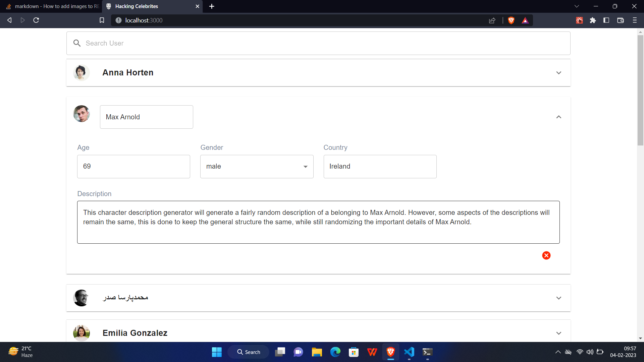Open Brave Shields panel

coord(511,20)
